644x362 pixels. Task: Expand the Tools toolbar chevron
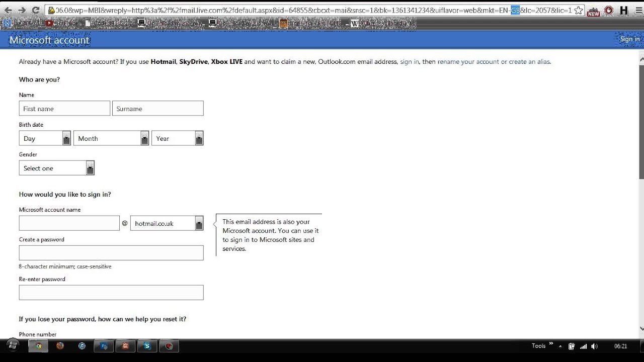pos(551,344)
